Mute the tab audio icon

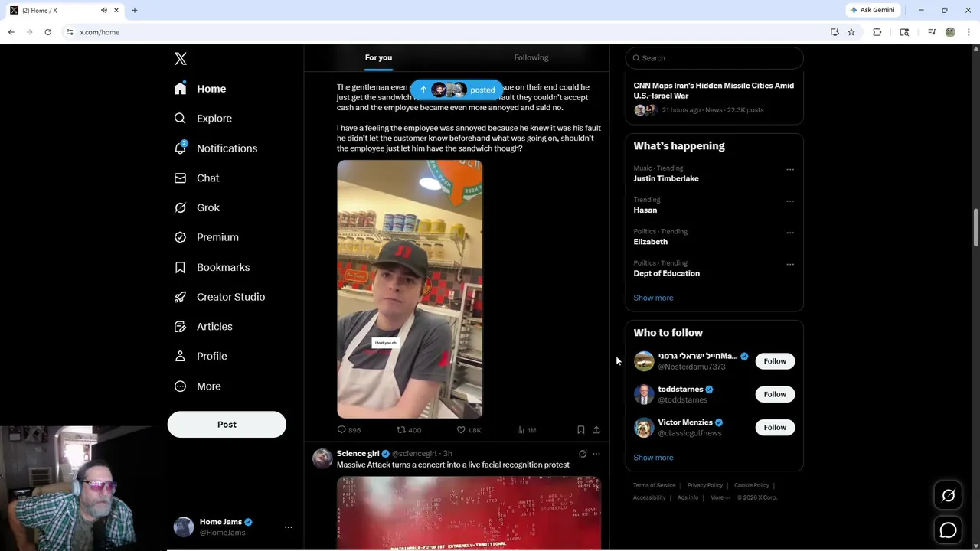pos(103,10)
